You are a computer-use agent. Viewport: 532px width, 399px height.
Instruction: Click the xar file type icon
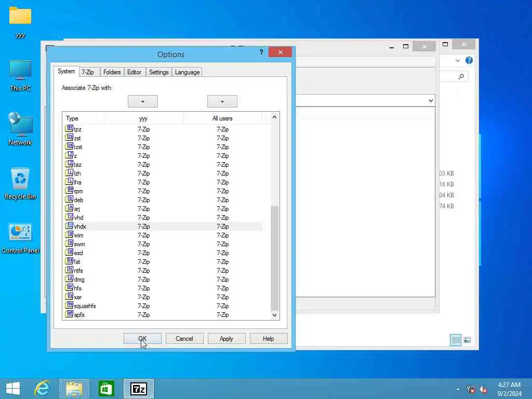[x=69, y=297]
